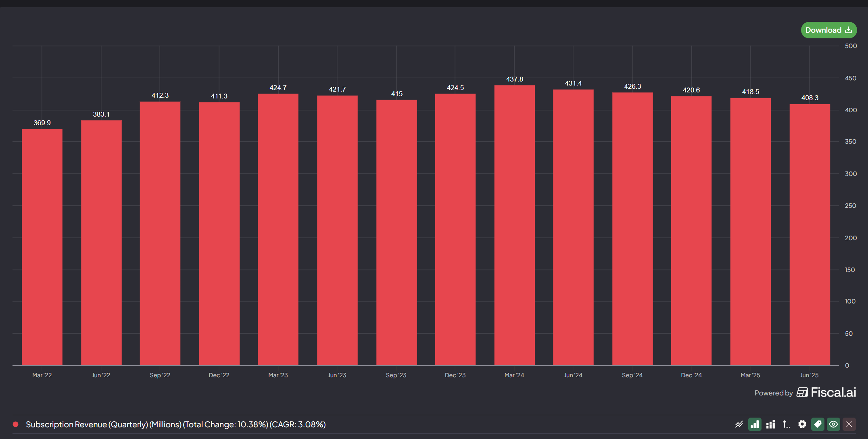Click the dotted axis arrow icon
The image size is (868, 439).
786,424
